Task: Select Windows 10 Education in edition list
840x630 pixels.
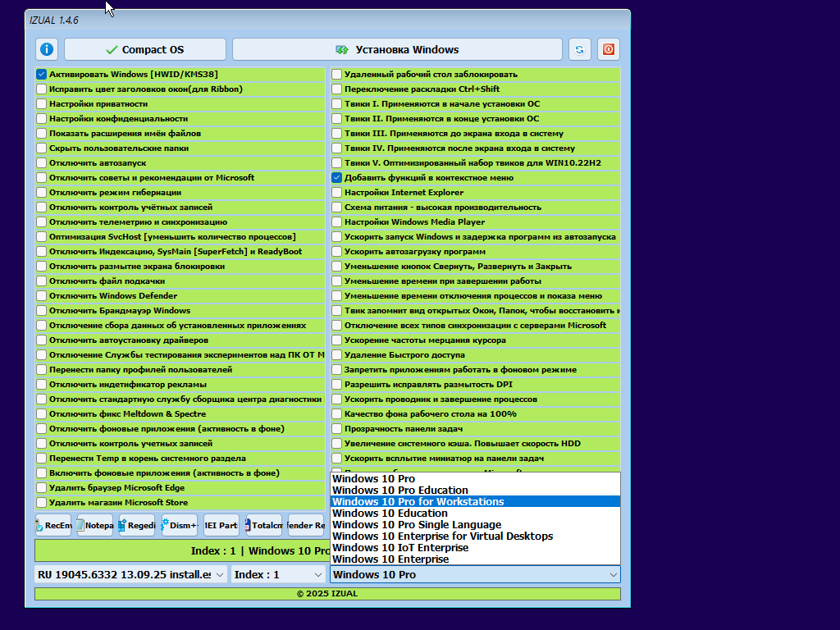Action: pyautogui.click(x=390, y=514)
